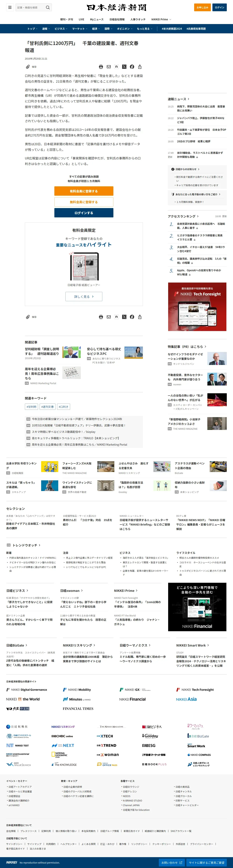This screenshot has width=233, height=868.
Task: Click the orange お申し込み button
Action: (x=202, y=7)
